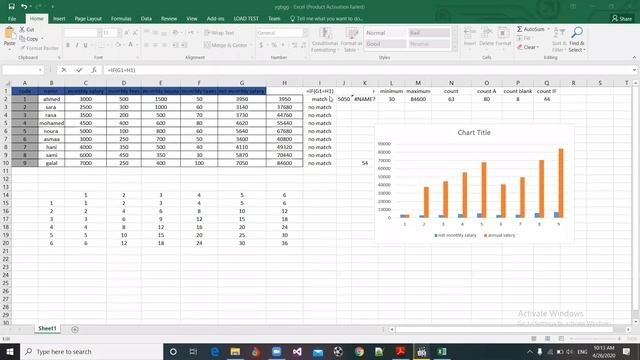Open the Formulas tab
The image size is (640, 360).
point(121,19)
